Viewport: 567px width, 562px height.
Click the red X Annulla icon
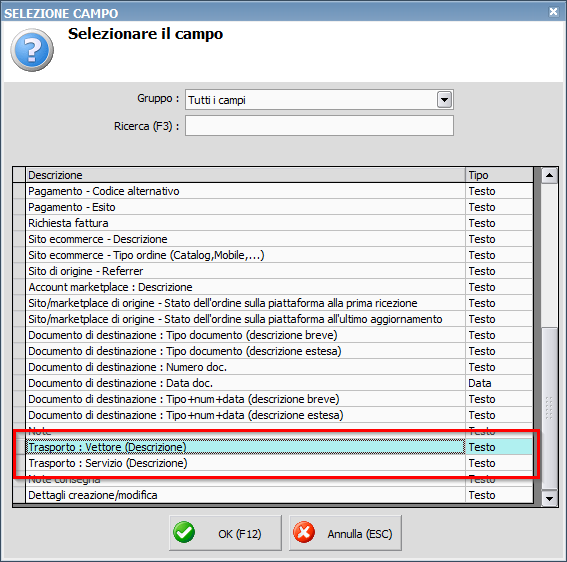point(304,532)
